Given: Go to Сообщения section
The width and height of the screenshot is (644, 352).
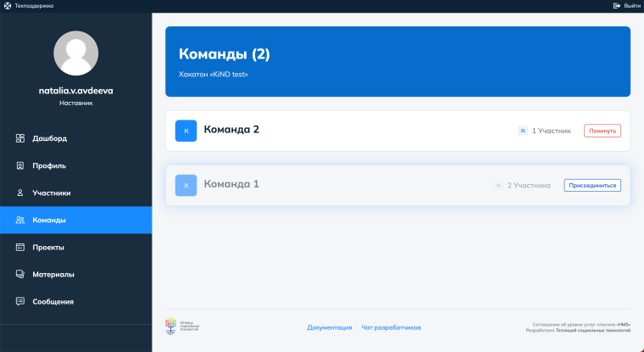Looking at the screenshot, I should tap(53, 301).
